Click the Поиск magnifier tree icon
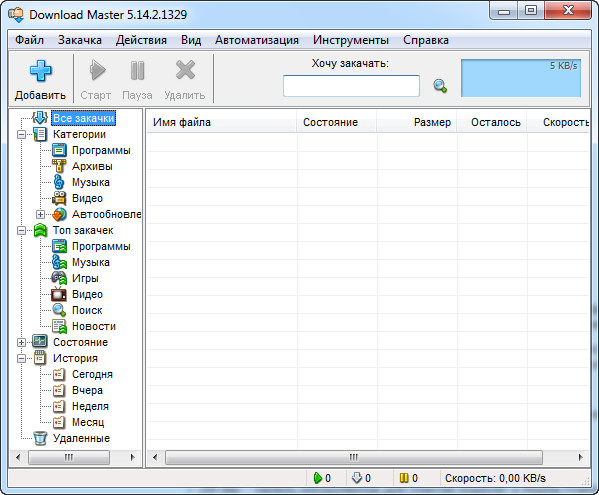Image resolution: width=599 pixels, height=495 pixels. point(59,310)
